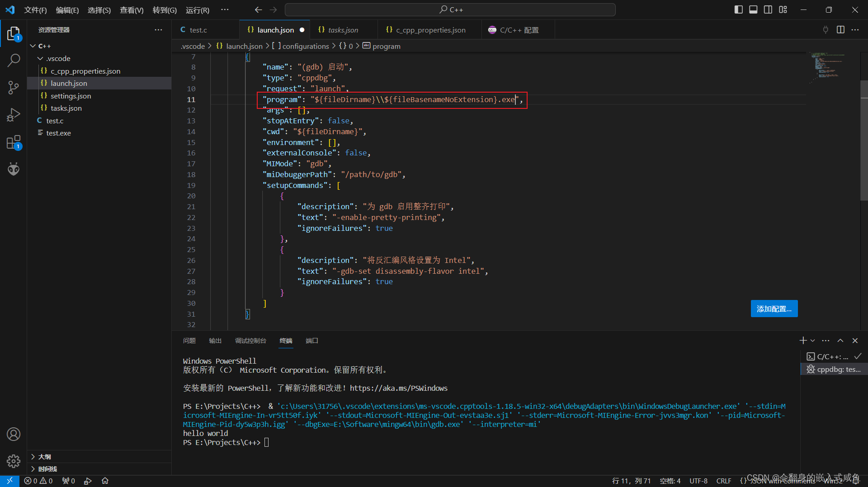
Task: Switch to the test.c editor tab
Action: pos(205,30)
